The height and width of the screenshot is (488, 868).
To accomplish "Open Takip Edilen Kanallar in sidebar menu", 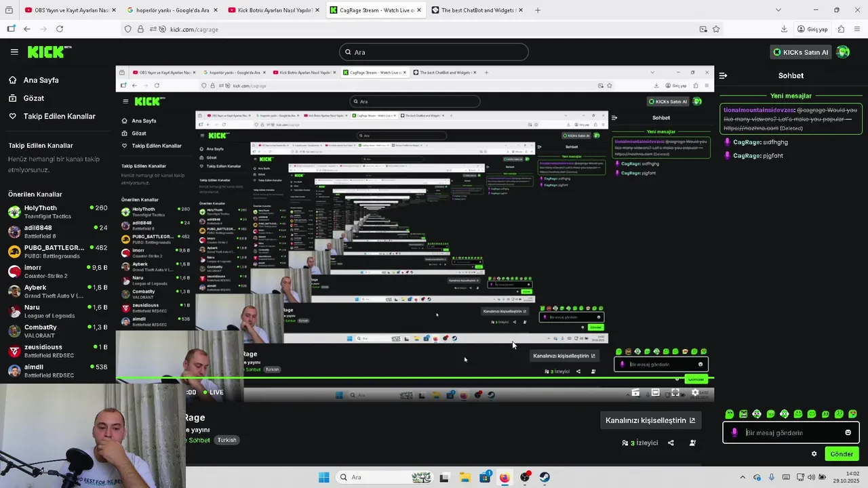I will (59, 117).
